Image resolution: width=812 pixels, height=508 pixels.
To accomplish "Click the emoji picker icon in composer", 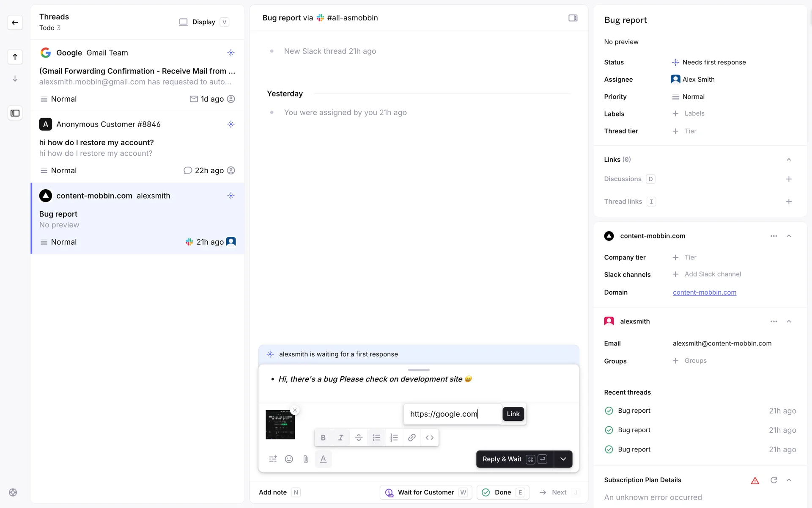I will [289, 459].
